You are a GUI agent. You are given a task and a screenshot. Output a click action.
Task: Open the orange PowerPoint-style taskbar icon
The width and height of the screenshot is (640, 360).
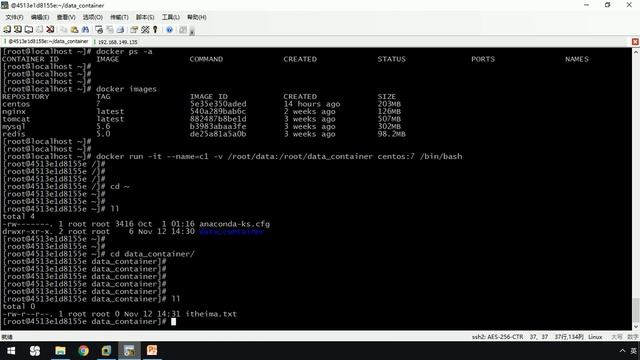click(152, 351)
